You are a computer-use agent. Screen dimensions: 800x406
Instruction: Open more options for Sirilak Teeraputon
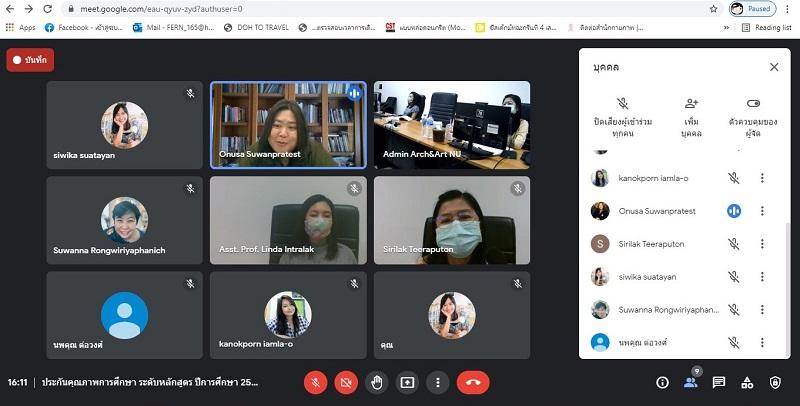pyautogui.click(x=762, y=244)
